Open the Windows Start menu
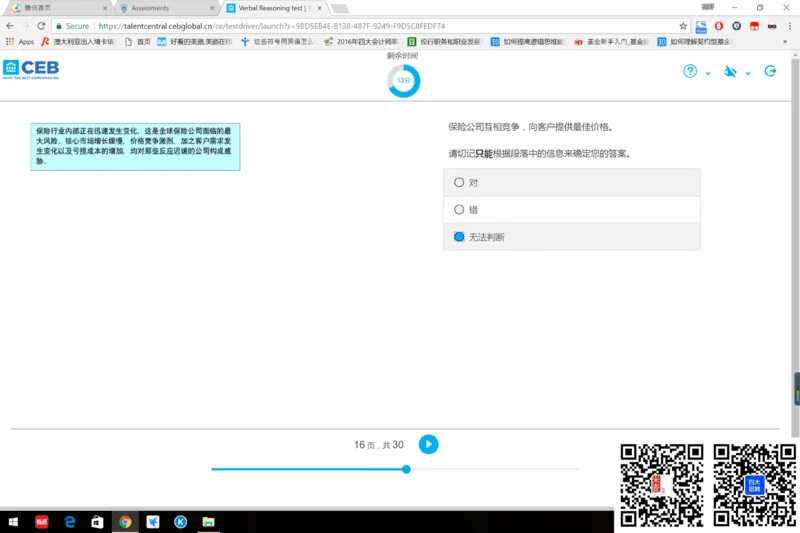The width and height of the screenshot is (800, 533). (13, 522)
